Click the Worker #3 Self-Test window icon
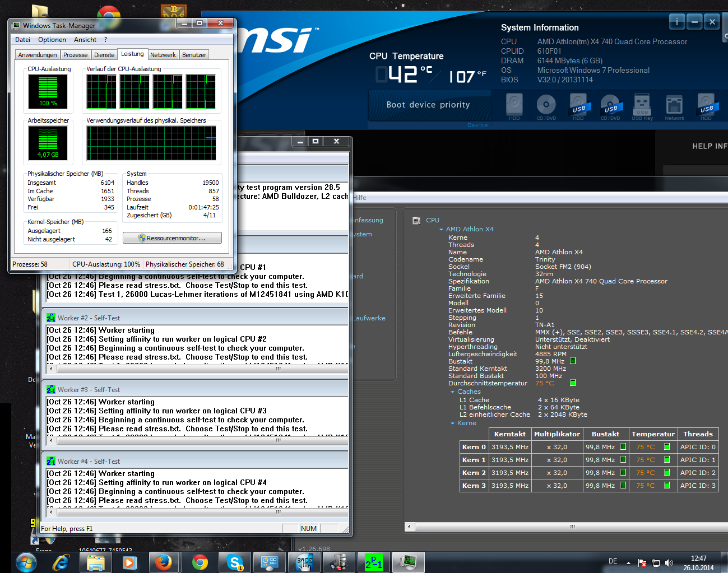Screen dimensions: 728x573 point(51,389)
